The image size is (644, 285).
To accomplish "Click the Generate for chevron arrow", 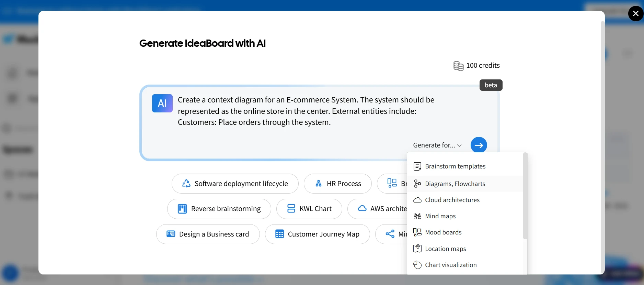I will coord(459,146).
